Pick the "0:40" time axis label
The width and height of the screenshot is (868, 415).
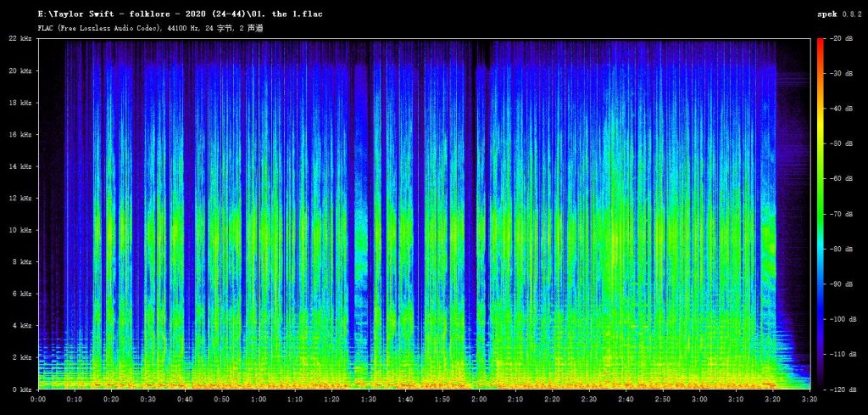click(185, 399)
